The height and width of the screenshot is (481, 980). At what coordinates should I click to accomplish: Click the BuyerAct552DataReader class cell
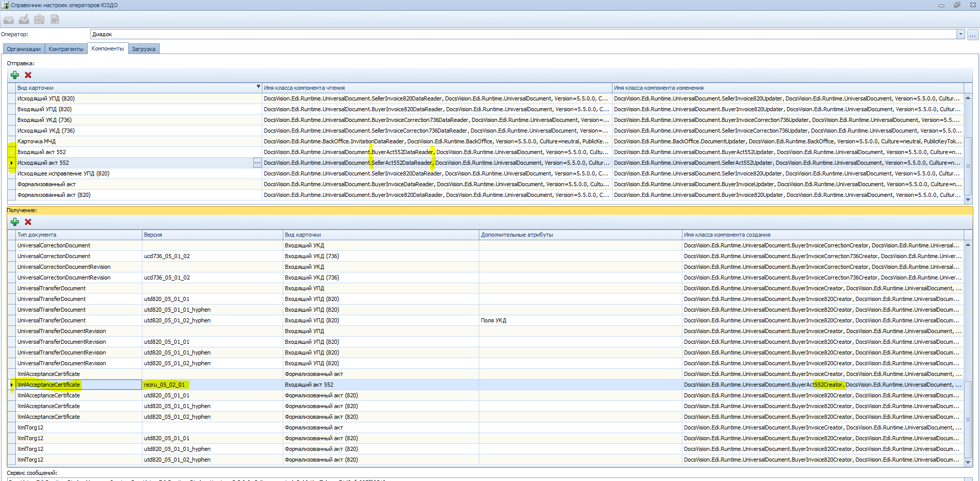coord(437,152)
